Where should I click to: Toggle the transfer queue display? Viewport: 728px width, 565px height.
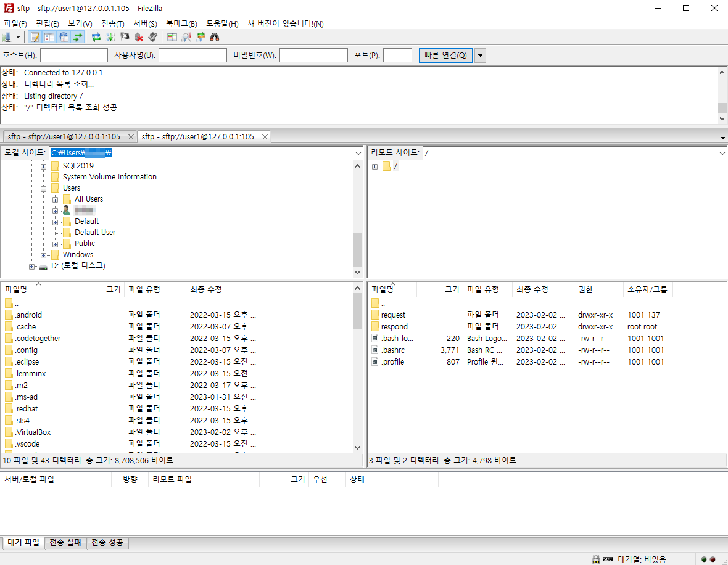click(78, 37)
